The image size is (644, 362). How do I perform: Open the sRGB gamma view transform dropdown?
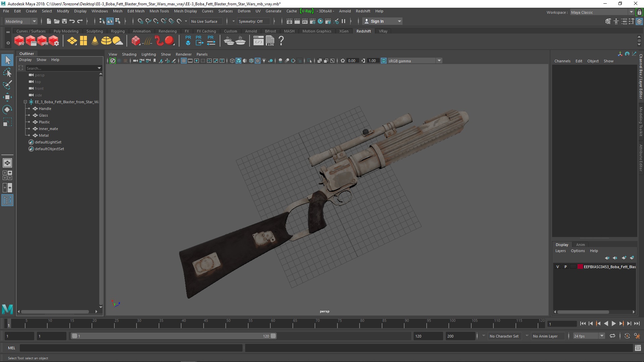(x=415, y=61)
